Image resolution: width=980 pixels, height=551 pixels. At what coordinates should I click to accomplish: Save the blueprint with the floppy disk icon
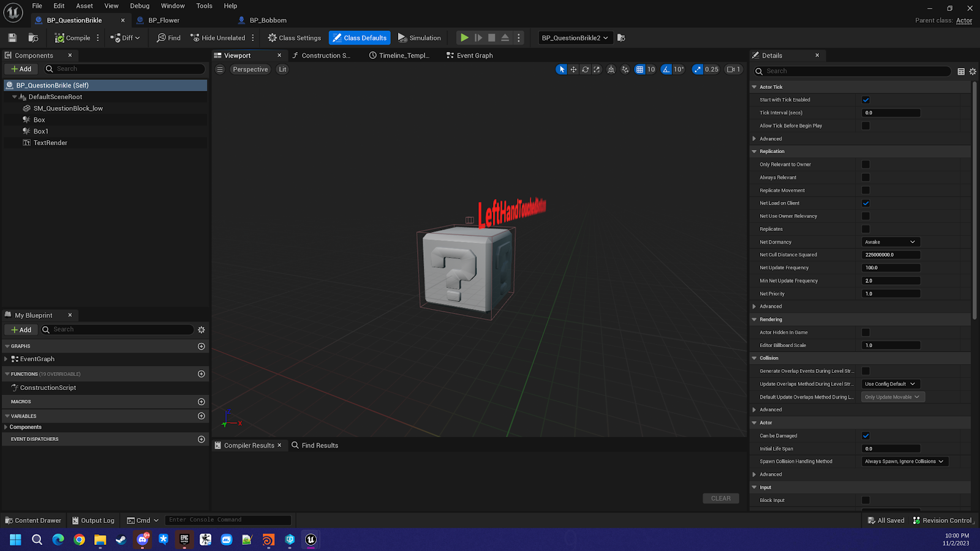click(x=12, y=38)
